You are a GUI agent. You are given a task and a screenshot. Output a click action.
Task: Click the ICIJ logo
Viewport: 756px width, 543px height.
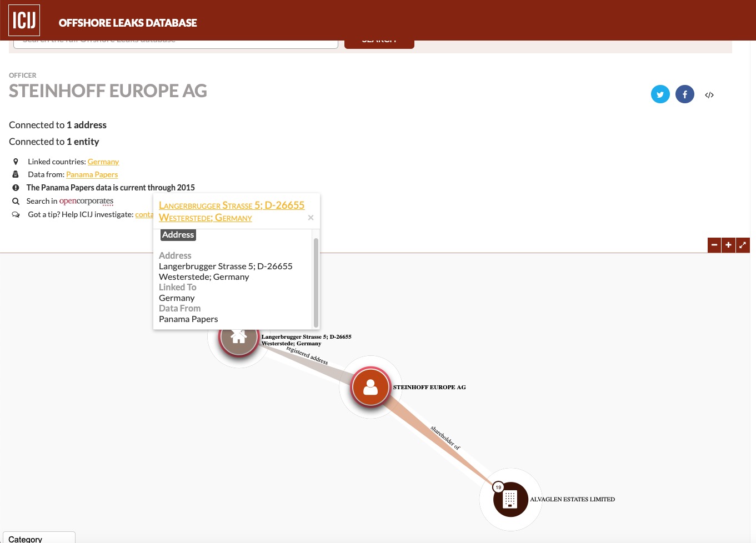click(x=24, y=20)
